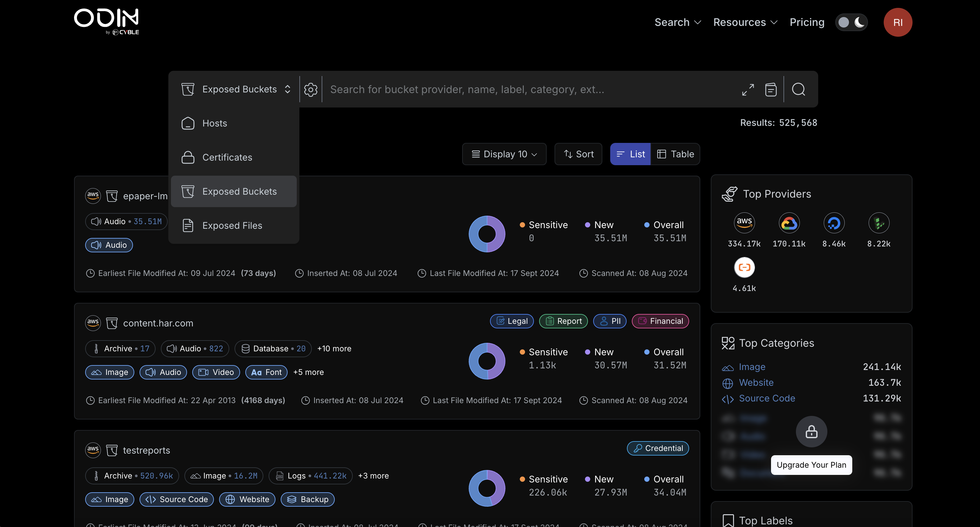The image size is (980, 527).
Task: Click the Backup category chip
Action: 307,499
